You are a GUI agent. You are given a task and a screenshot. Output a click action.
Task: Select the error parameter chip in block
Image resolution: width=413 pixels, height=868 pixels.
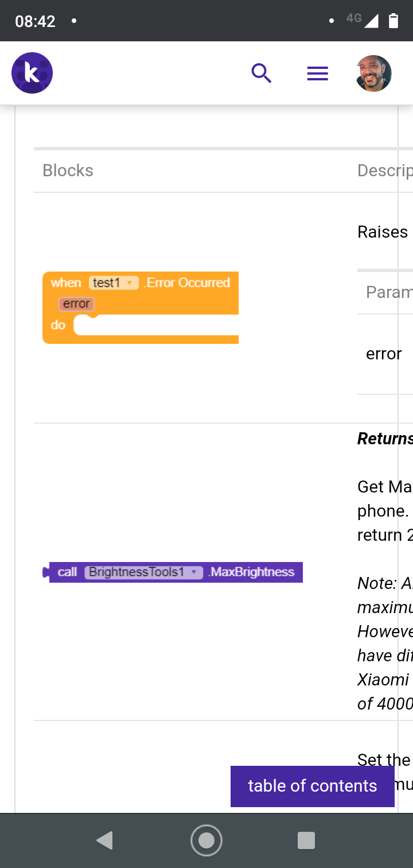click(76, 304)
